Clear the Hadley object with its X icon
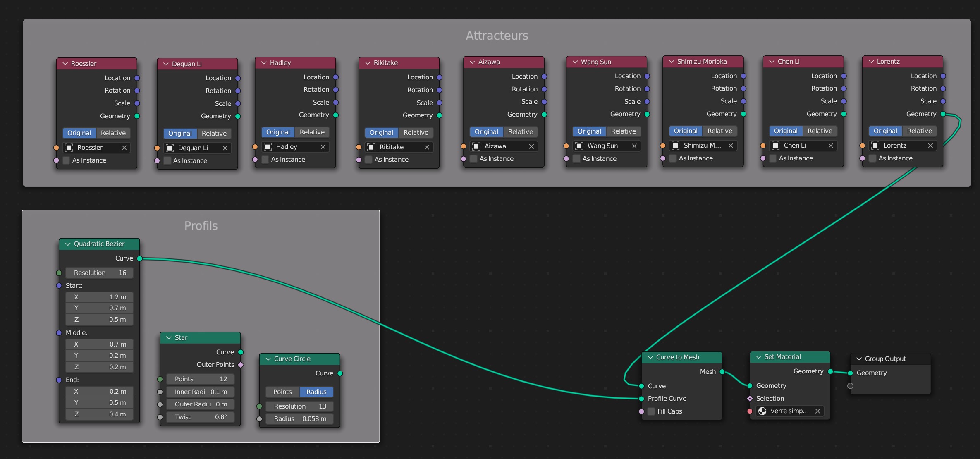980x459 pixels. tap(323, 147)
